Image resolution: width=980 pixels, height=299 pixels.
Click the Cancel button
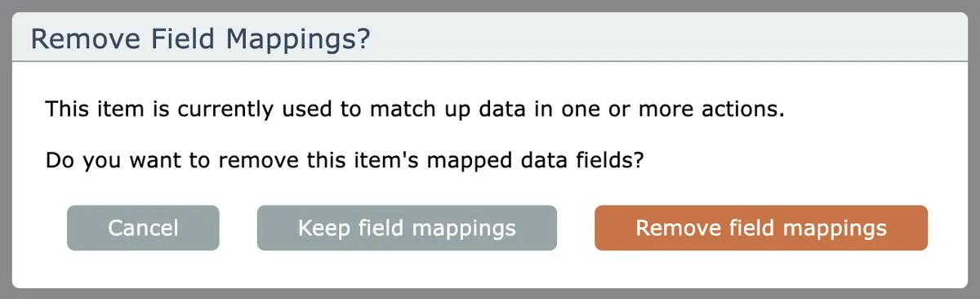143,228
